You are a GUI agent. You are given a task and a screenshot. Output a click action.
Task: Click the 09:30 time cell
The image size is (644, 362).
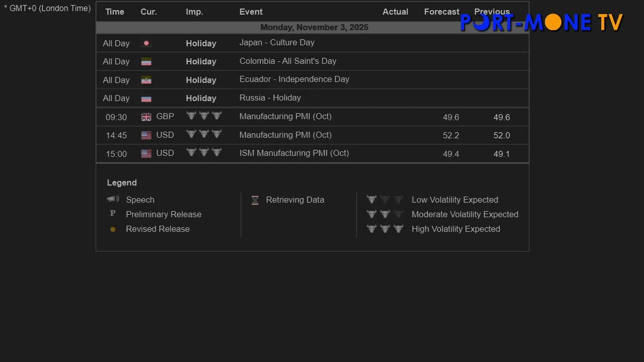tap(116, 117)
